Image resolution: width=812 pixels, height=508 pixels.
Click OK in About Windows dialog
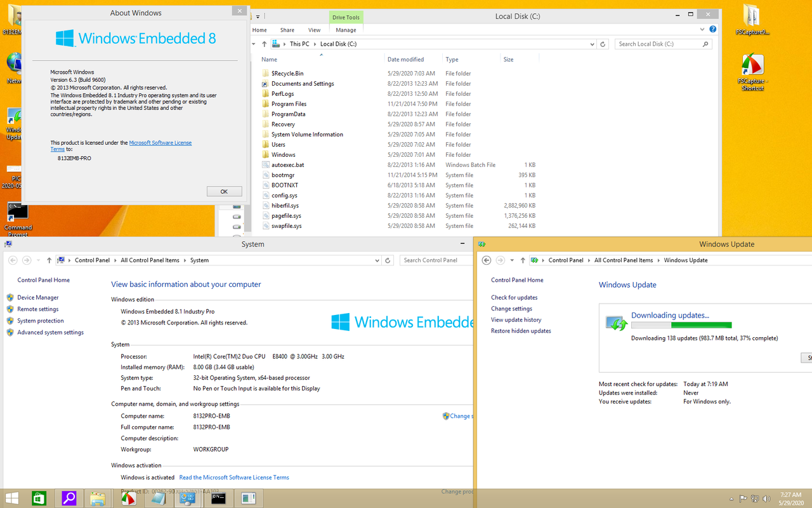pyautogui.click(x=224, y=191)
